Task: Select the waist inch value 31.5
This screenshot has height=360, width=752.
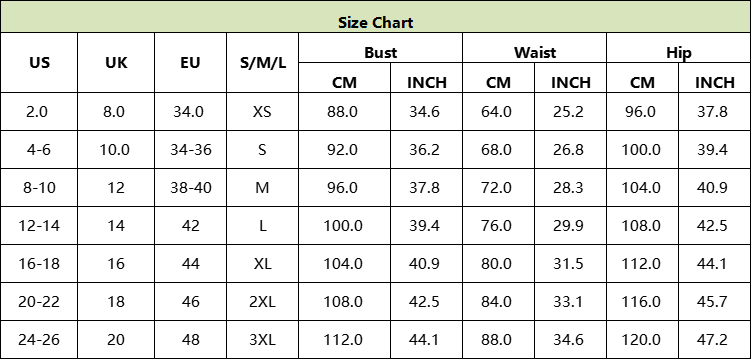Action: (x=570, y=264)
